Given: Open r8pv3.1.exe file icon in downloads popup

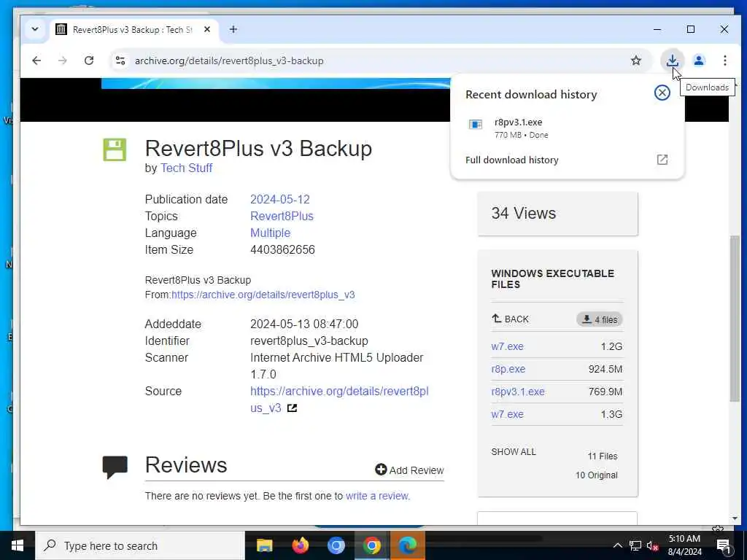Looking at the screenshot, I should click(476, 125).
